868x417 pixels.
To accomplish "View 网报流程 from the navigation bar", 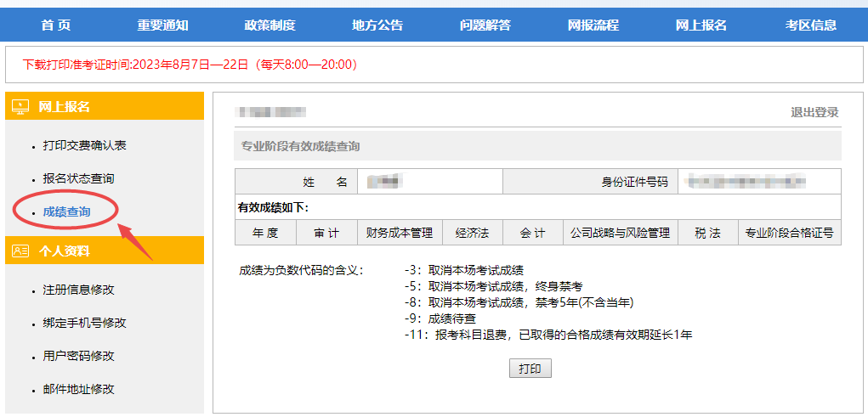I will [x=593, y=25].
